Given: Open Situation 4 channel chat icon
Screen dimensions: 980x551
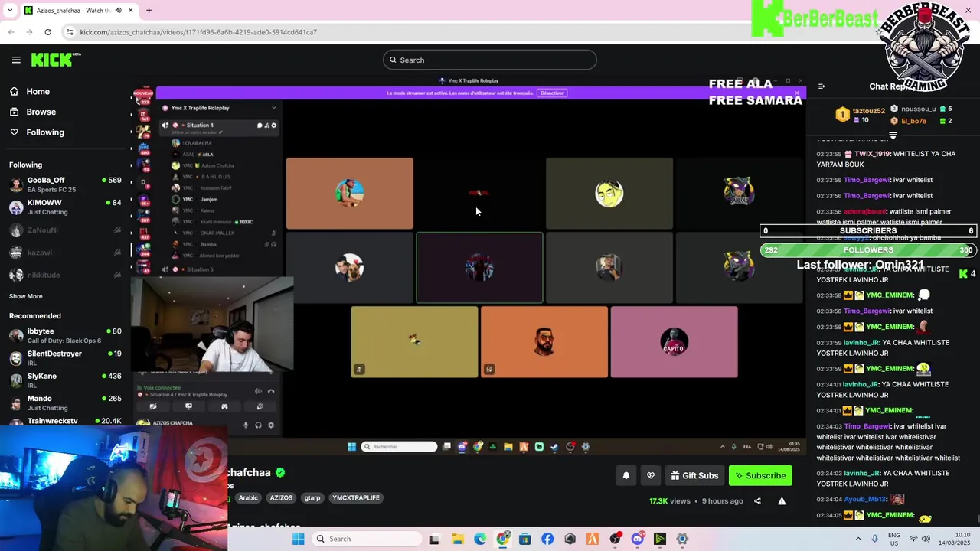Looking at the screenshot, I should (x=260, y=126).
